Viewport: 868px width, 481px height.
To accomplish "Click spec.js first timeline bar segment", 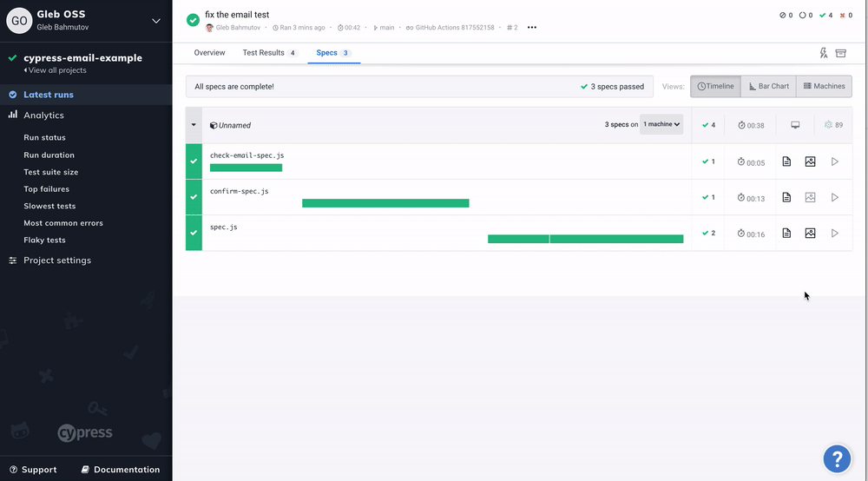I will coord(518,239).
